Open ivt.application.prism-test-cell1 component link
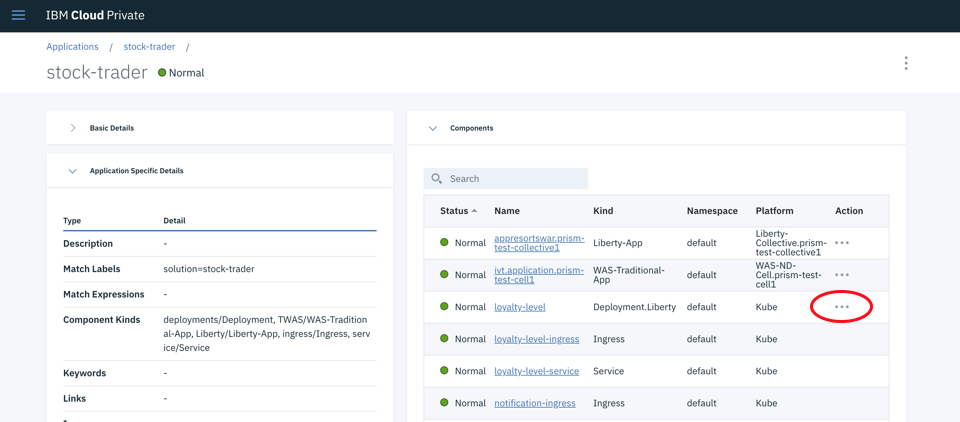960x422 pixels. pyautogui.click(x=539, y=275)
